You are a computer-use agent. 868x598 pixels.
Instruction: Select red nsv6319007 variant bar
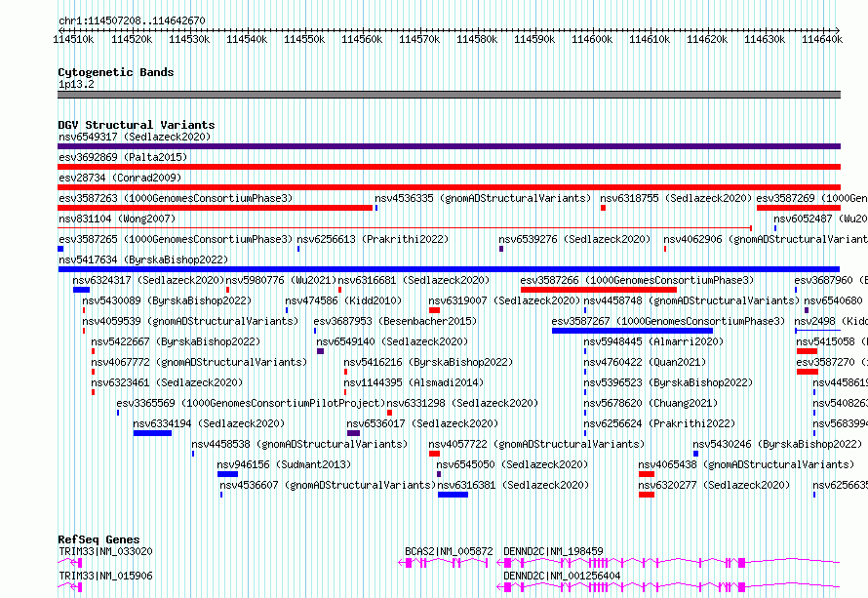pyautogui.click(x=434, y=310)
